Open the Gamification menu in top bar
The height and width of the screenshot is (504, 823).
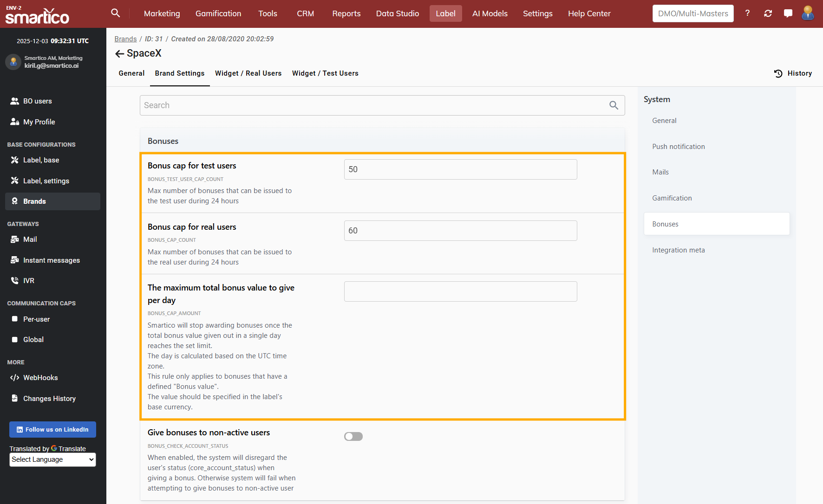(218, 13)
